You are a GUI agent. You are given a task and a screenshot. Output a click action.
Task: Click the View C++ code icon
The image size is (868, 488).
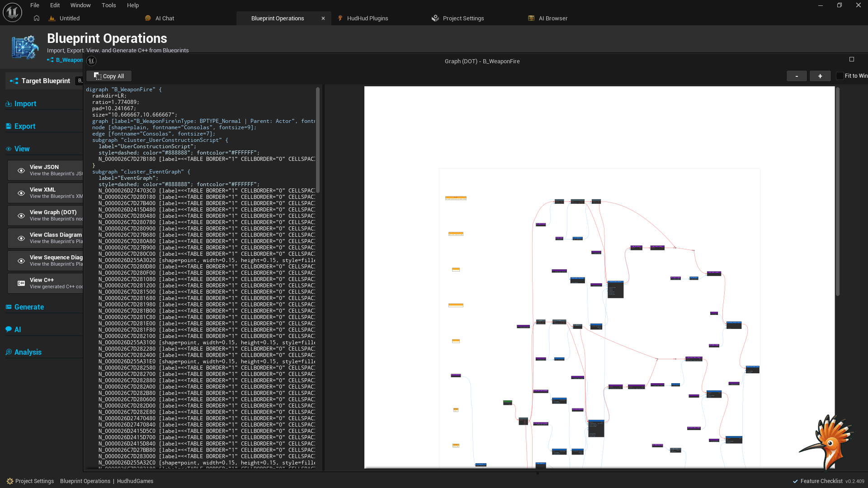21,283
